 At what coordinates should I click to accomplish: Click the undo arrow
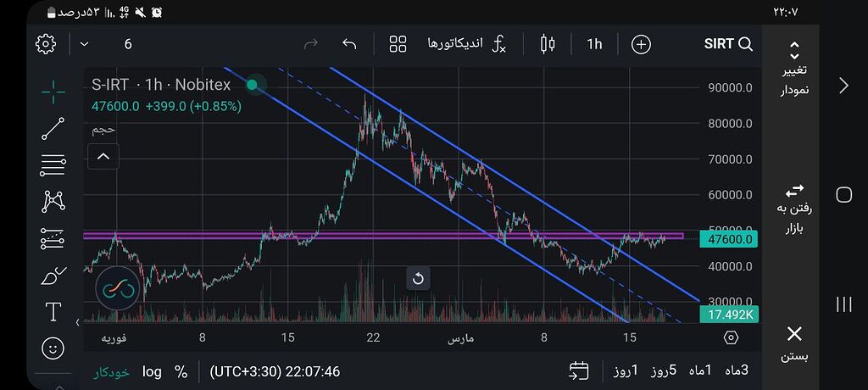pyautogui.click(x=349, y=44)
